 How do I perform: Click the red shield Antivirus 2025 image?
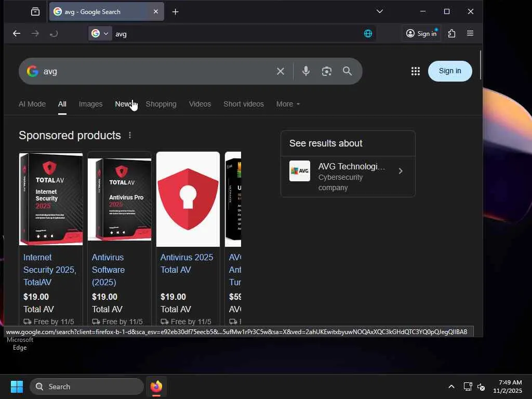pos(188,199)
